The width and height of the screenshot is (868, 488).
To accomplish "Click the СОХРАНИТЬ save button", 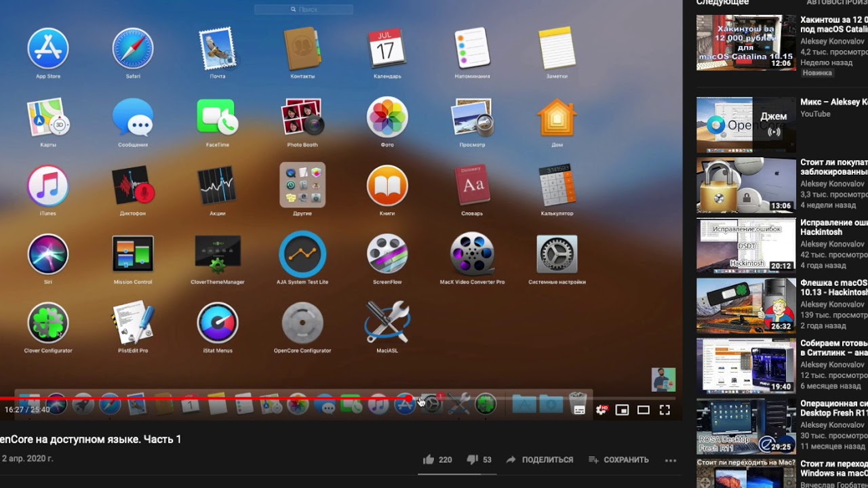I will tap(619, 460).
